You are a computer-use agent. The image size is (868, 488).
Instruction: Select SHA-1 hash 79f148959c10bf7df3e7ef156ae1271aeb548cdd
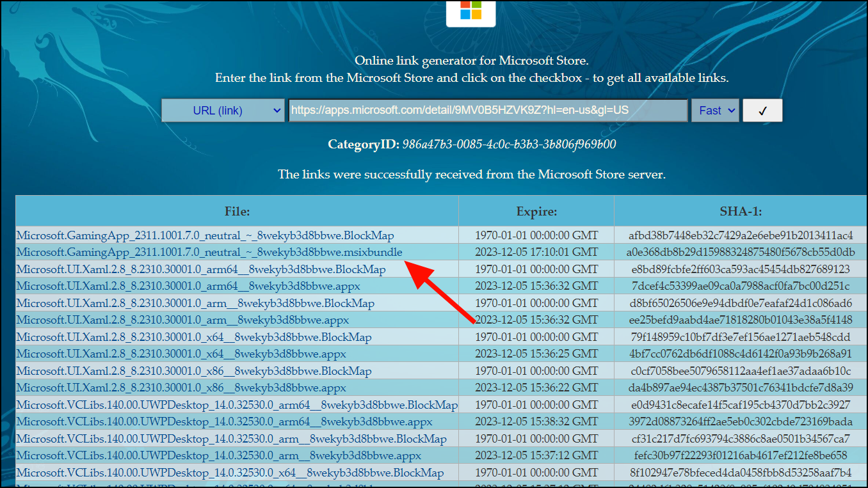[741, 337]
